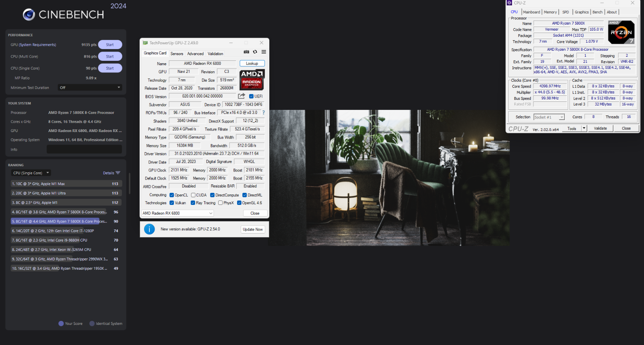Toggle the OpenGL 4.6 checkbox
Image resolution: width=644 pixels, height=345 pixels.
click(x=239, y=203)
